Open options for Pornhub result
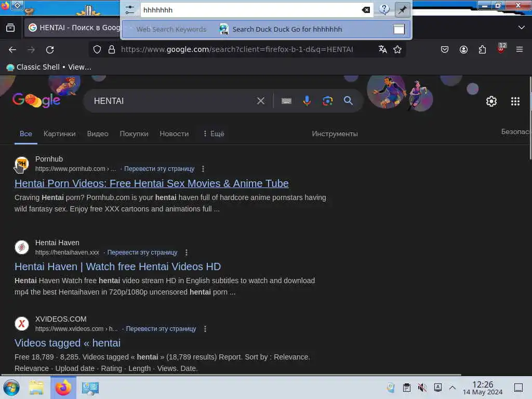 [203, 169]
